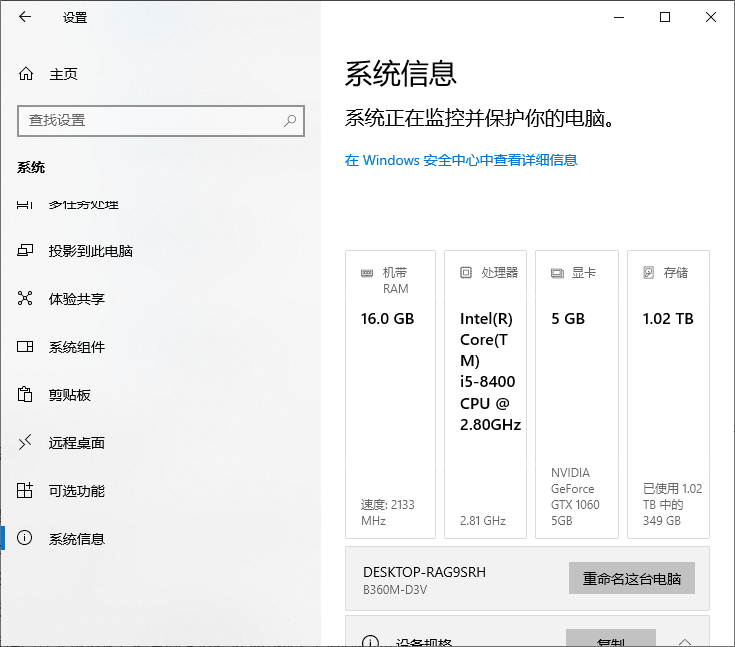Click the 5 GB graphics value
This screenshot has width=735, height=647.
pos(568,319)
